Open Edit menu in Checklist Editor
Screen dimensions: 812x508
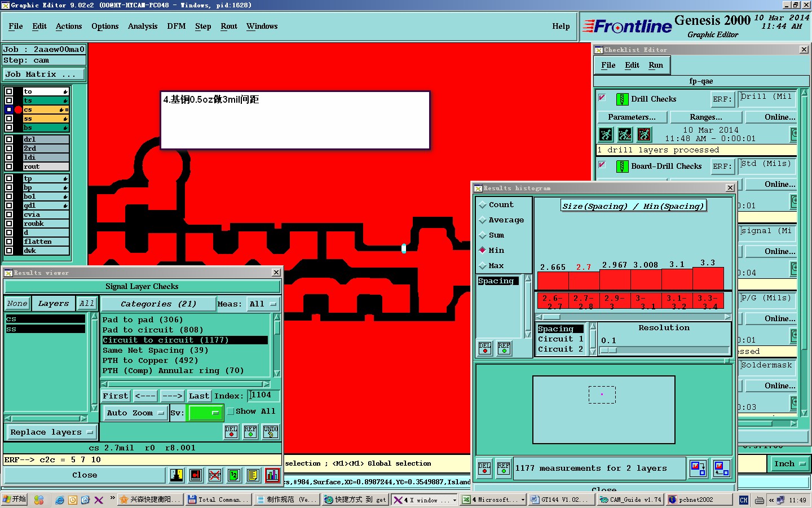(632, 65)
